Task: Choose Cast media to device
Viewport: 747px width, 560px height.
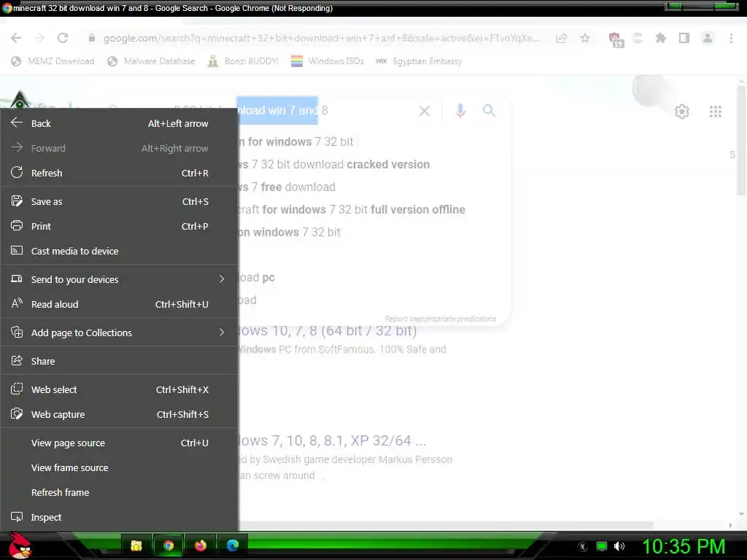Action: 119,251
